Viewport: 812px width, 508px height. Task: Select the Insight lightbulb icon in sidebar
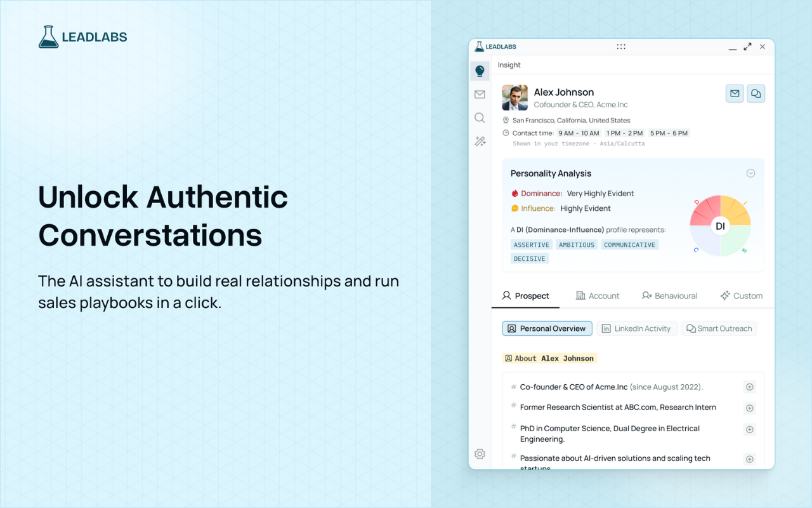pos(480,70)
